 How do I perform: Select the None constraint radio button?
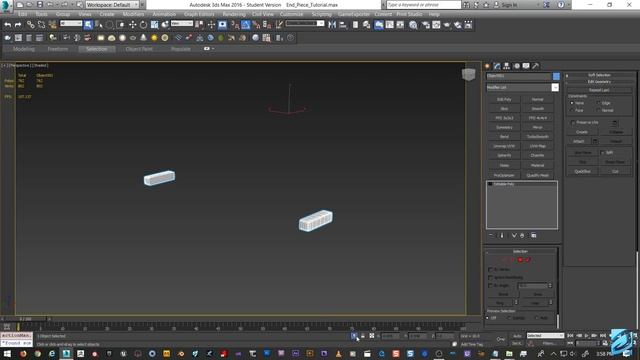[572, 103]
